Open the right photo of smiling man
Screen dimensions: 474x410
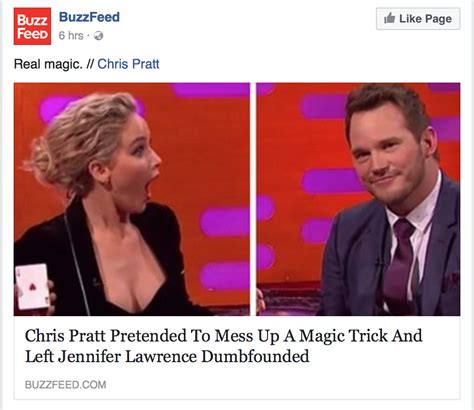358,199
